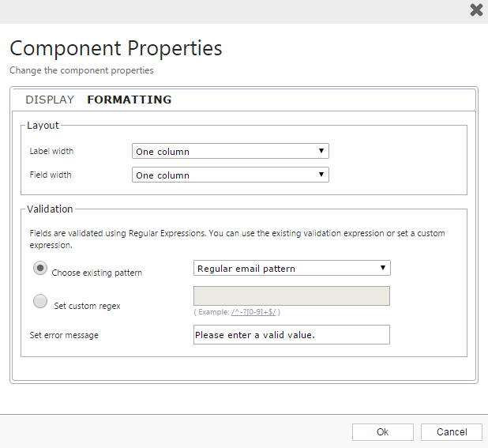The height and width of the screenshot is (448, 488).
Task: Click the "Label width" field label
Action: coord(51,151)
